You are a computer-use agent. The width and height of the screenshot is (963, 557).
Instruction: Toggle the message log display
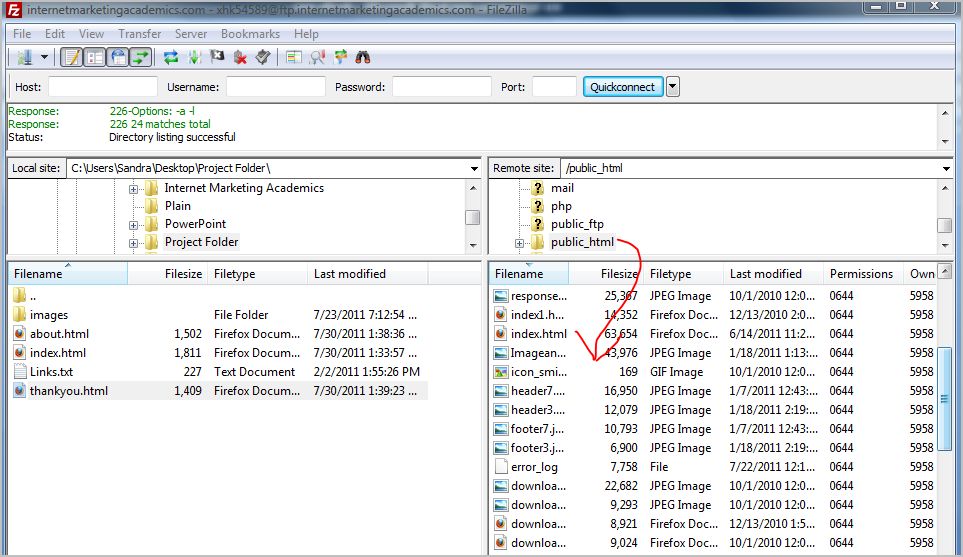click(72, 57)
